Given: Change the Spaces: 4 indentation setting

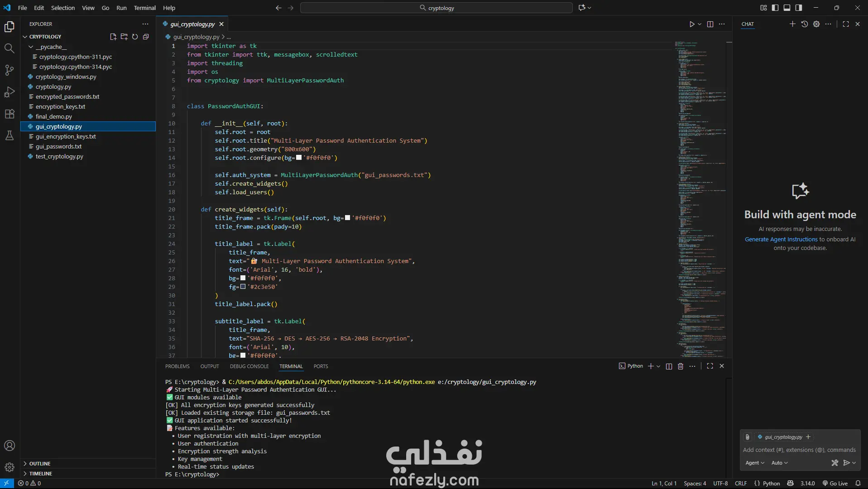Looking at the screenshot, I should click(695, 483).
